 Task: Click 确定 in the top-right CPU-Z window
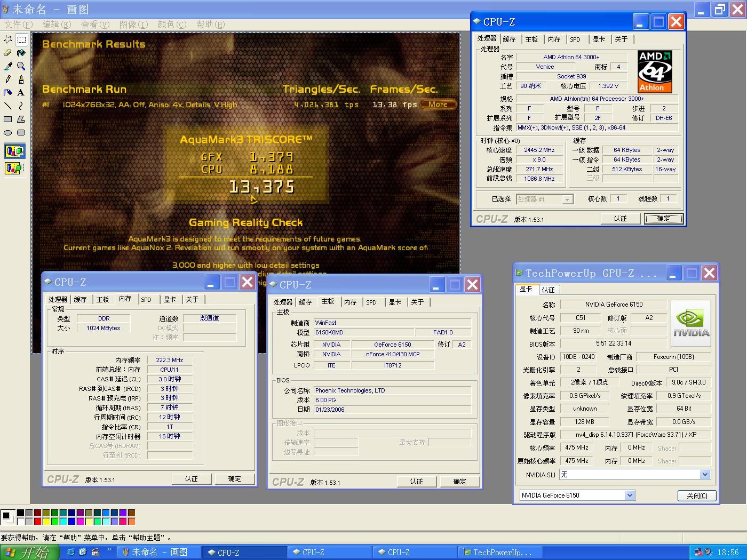click(x=663, y=219)
